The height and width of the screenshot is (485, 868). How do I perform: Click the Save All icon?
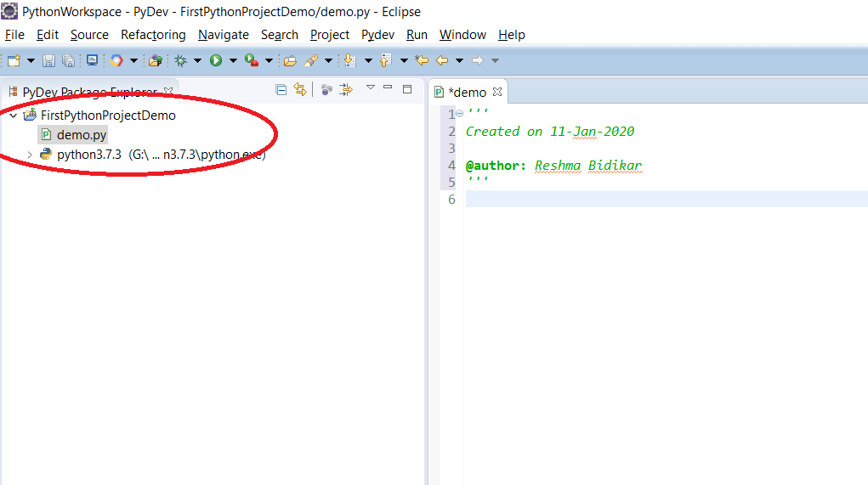[68, 60]
